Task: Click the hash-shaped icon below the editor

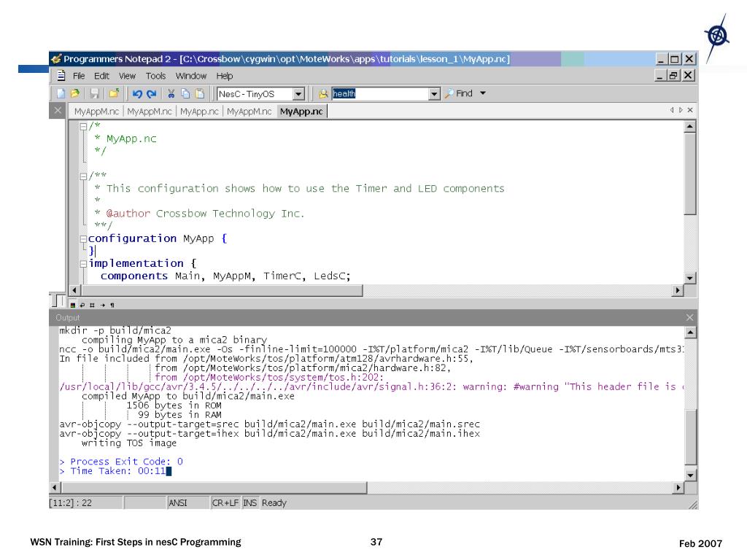Action: tap(92, 306)
